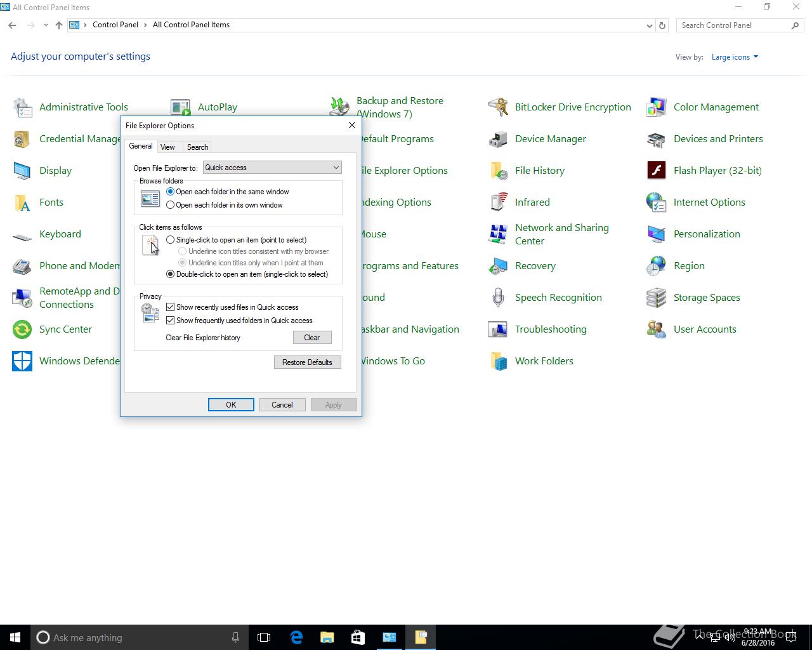
Task: Open the Internet Options icon
Action: point(657,202)
